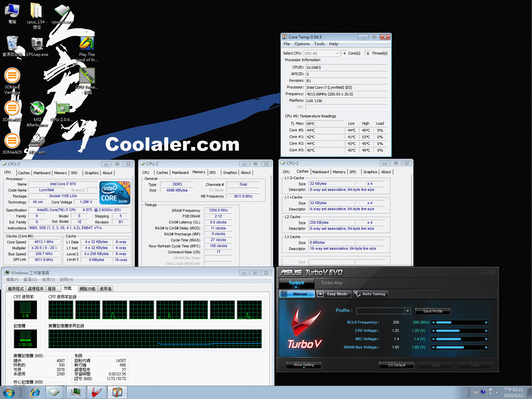
Task: Click the Undo button in TurboV
Action: pyautogui.click(x=475, y=365)
